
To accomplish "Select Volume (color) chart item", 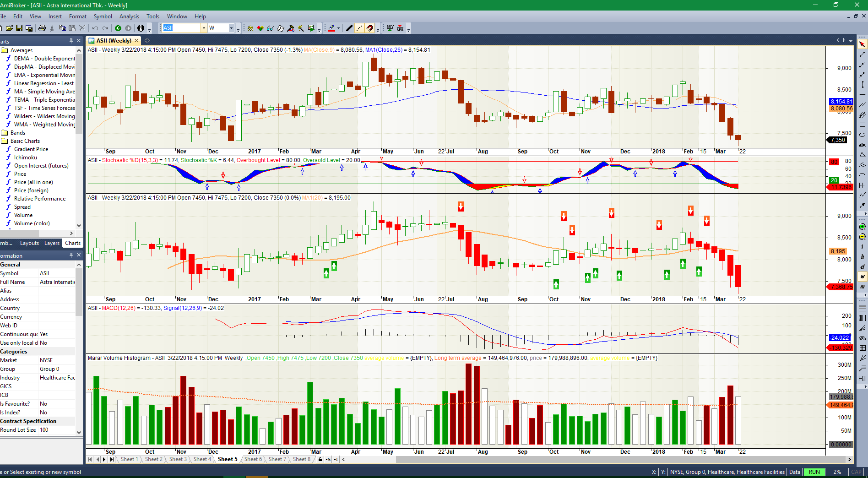I will (32, 223).
